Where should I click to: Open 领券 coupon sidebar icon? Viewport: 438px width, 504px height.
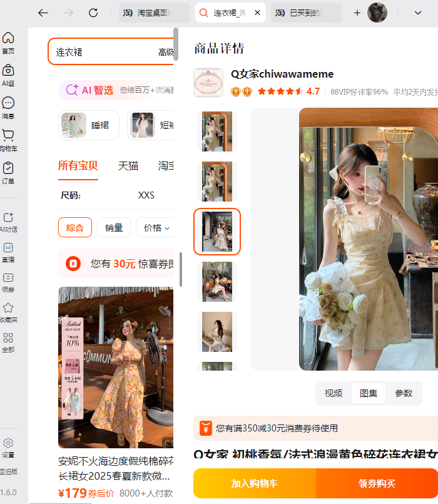coord(8,282)
